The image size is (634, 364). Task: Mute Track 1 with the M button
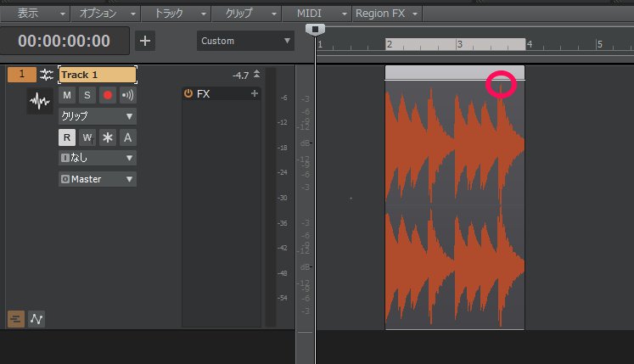(67, 95)
